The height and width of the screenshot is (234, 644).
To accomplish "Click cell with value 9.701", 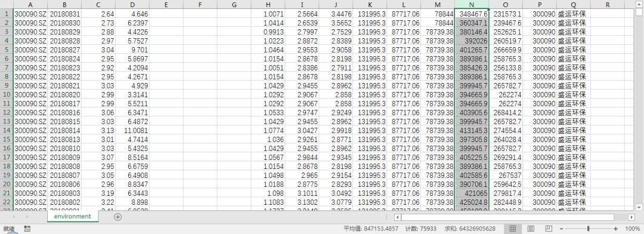I will (132, 50).
